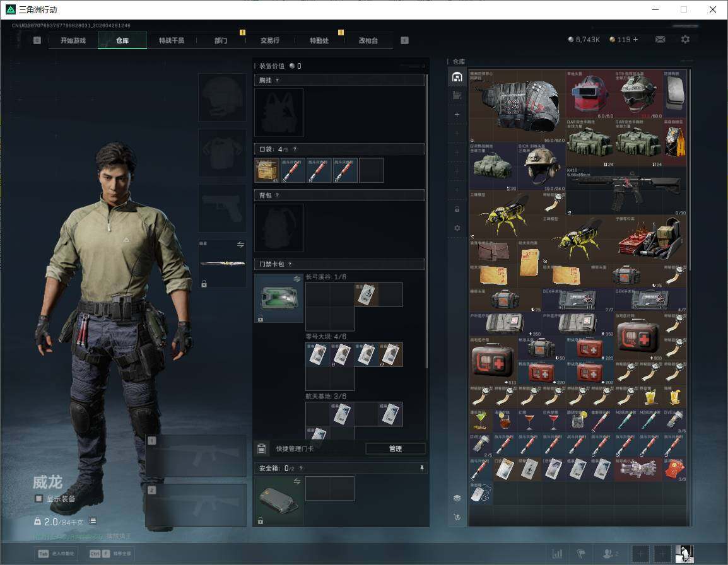The image size is (728, 565).
Task: Click the 开始游戏 button
Action: [x=73, y=40]
